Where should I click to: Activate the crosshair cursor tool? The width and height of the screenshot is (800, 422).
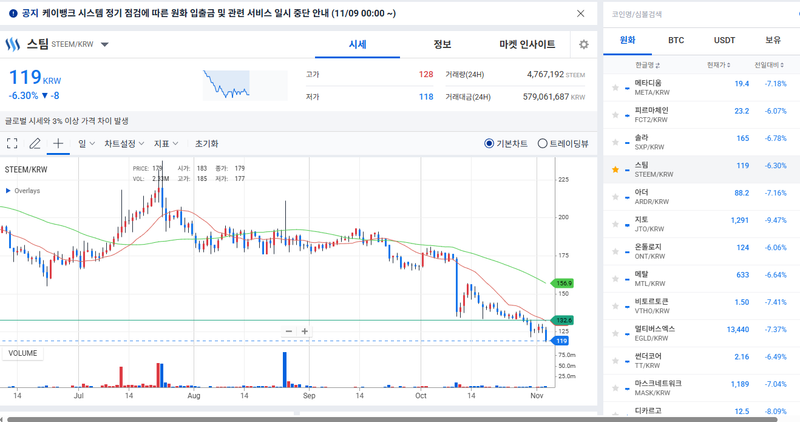58,143
